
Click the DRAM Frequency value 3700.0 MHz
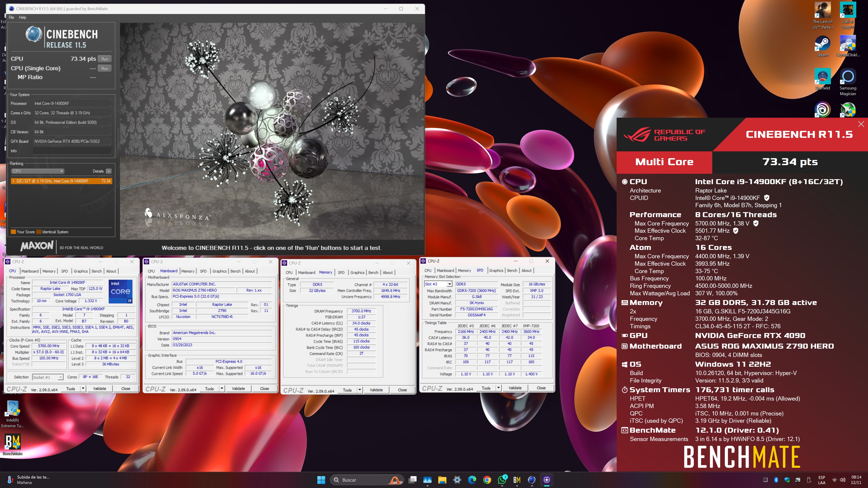[x=361, y=311]
